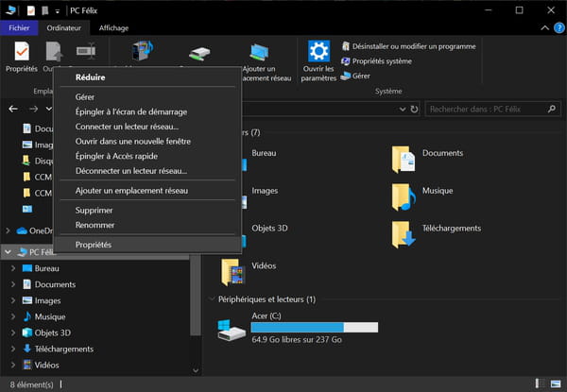
Task: Open recent locations dropdown arrow
Action: (49, 109)
